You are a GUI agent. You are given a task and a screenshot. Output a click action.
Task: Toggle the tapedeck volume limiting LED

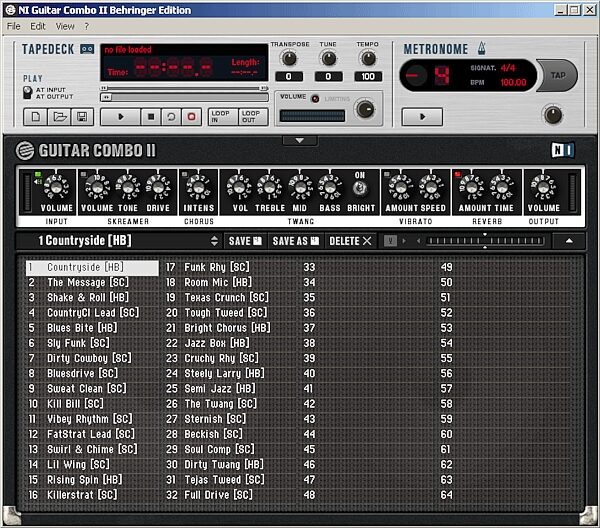point(315,99)
